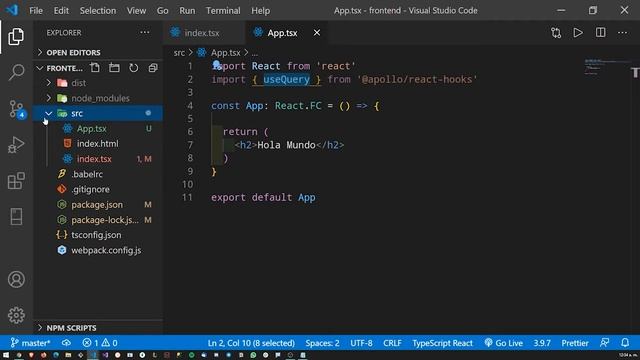Open tsconfig.json file
The width and height of the screenshot is (640, 360).
[x=96, y=235]
